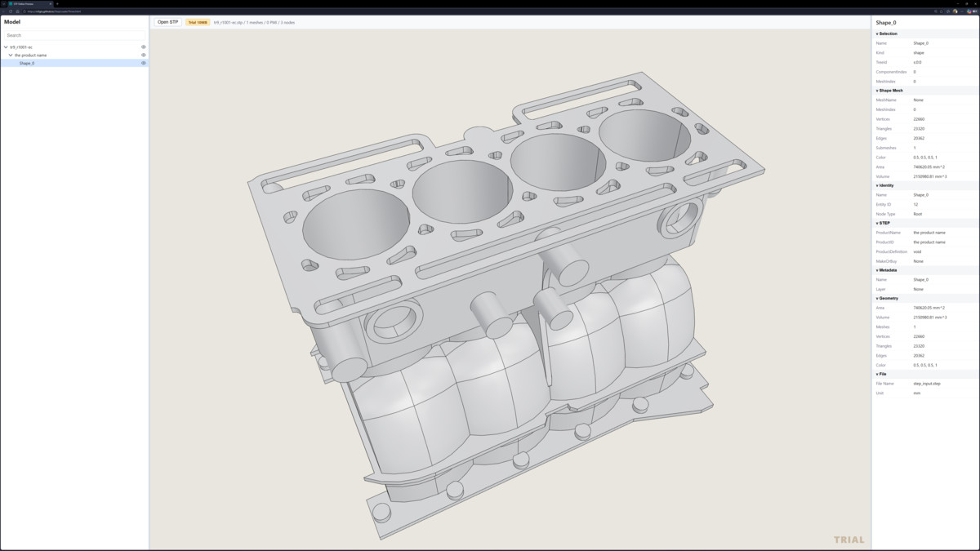The image size is (980, 551).
Task: Click the Node Type value Root
Action: (x=918, y=214)
